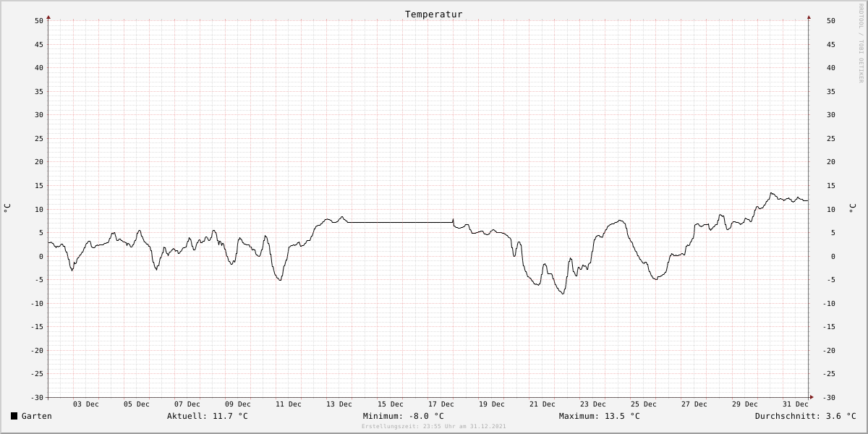Screen dimensions: 868x434
Task: Click the '50' label on the left axis
Action: (x=40, y=20)
